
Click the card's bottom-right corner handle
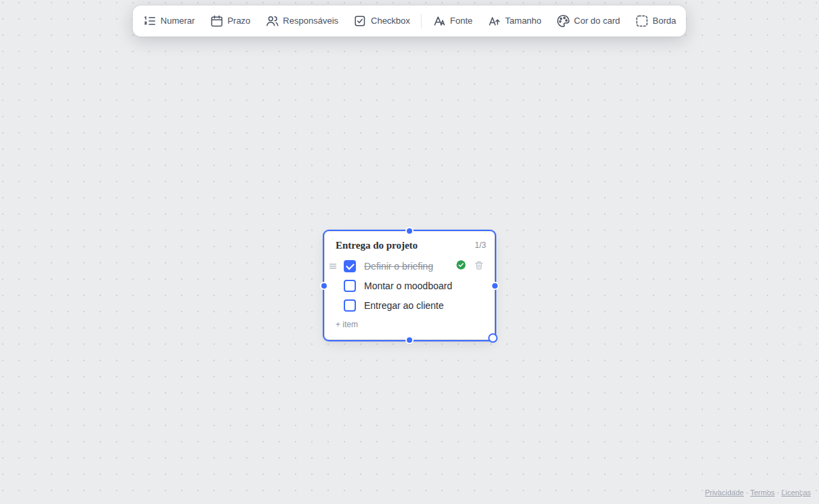pyautogui.click(x=493, y=338)
